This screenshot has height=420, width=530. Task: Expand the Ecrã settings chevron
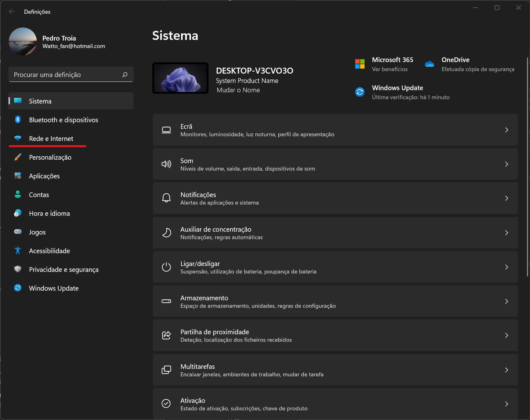[x=506, y=130]
